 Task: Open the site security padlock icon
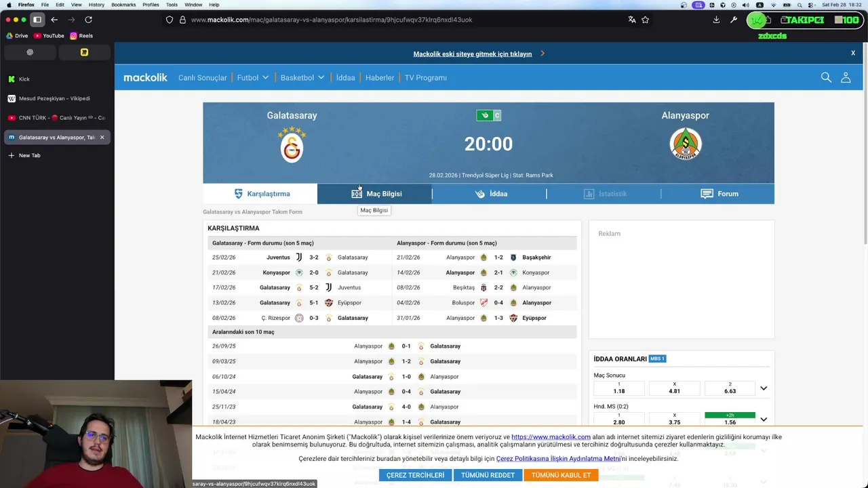point(182,20)
